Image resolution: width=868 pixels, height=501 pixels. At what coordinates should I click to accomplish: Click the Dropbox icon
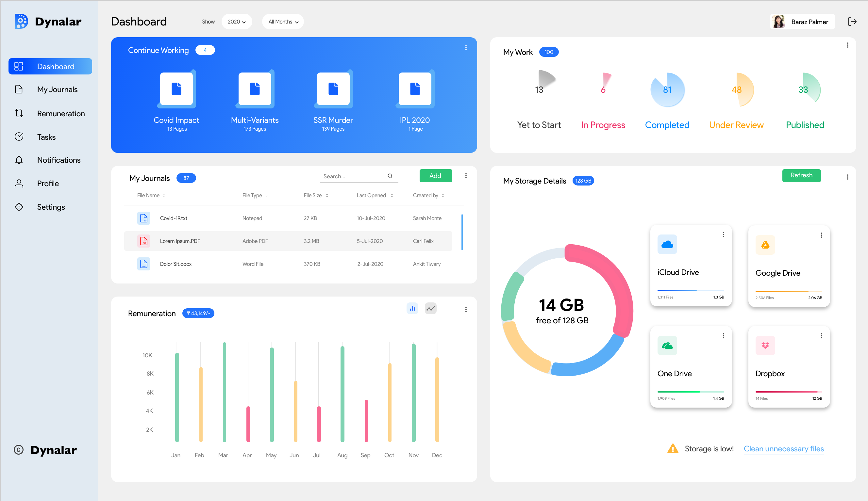[765, 346]
